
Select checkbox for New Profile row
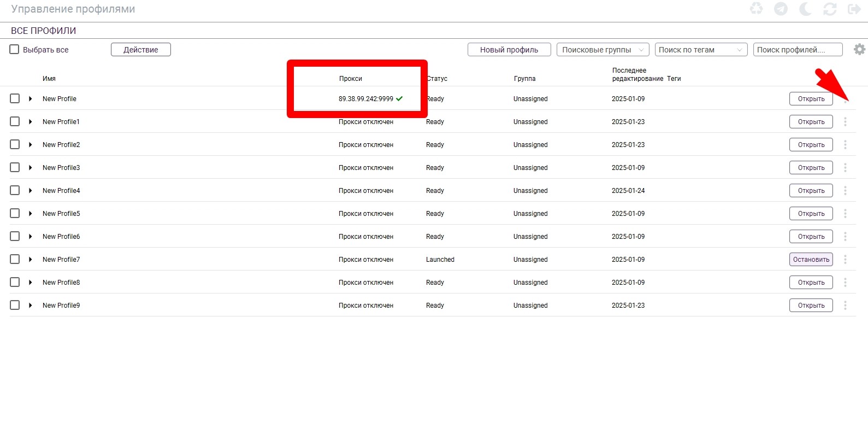[x=15, y=98]
